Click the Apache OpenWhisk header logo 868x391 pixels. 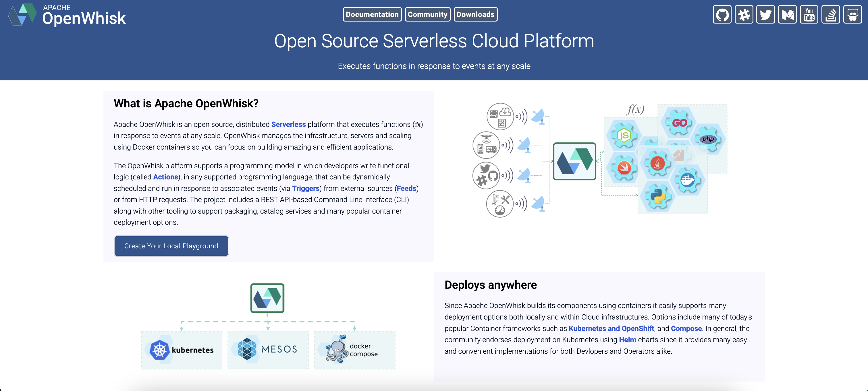(67, 15)
